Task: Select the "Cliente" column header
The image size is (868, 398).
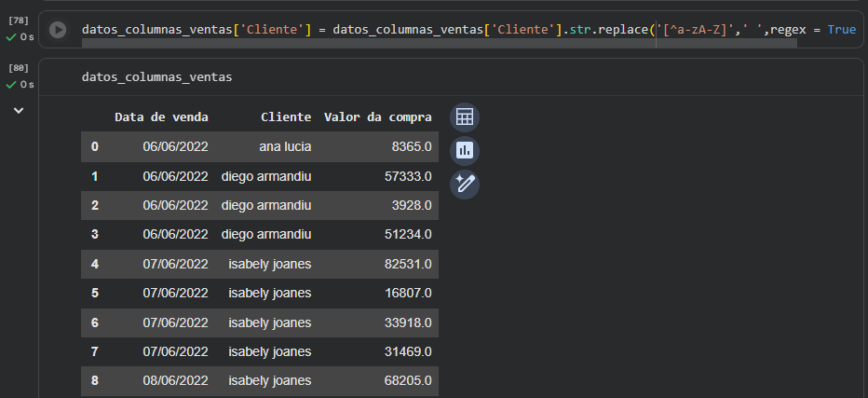Action: [286, 117]
